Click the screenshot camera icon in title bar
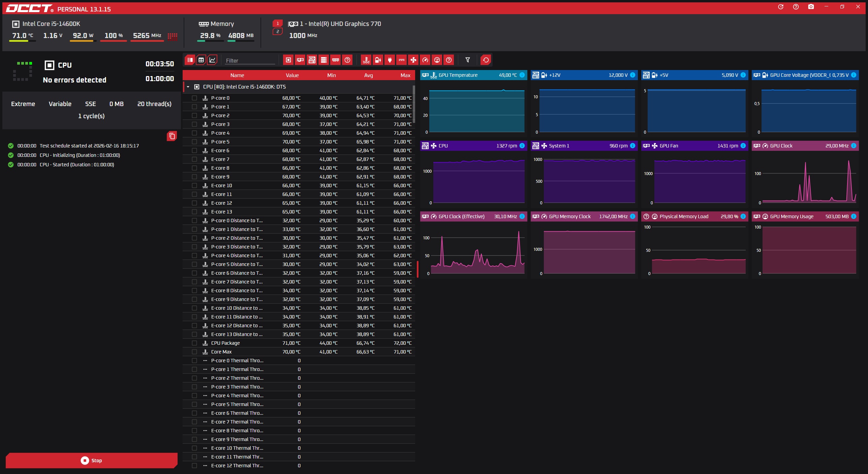Image resolution: width=868 pixels, height=474 pixels. (x=811, y=7)
